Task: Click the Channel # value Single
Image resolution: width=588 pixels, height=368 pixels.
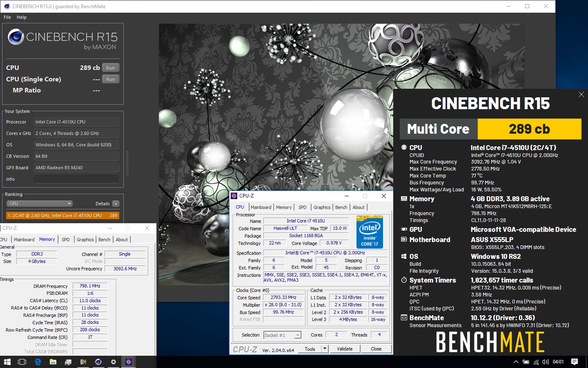Action: [x=125, y=254]
